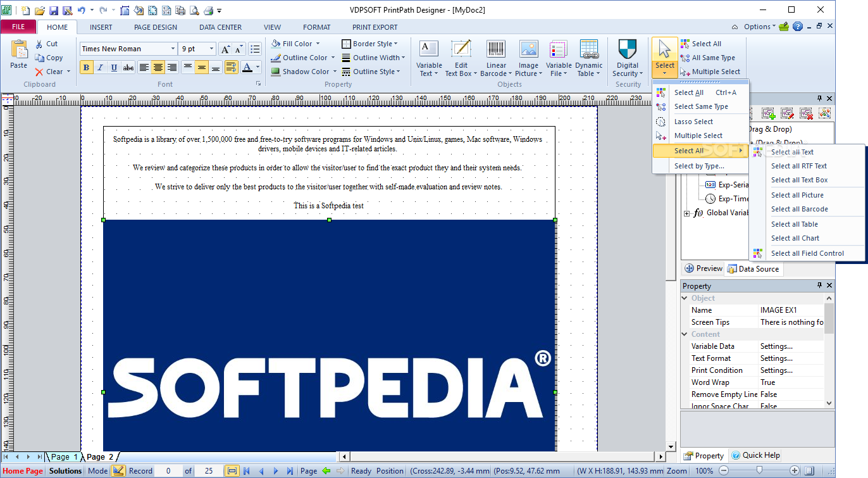Viewport: 868px width, 478px height.
Task: Choose Select all Field Control from submenu
Action: pyautogui.click(x=807, y=253)
